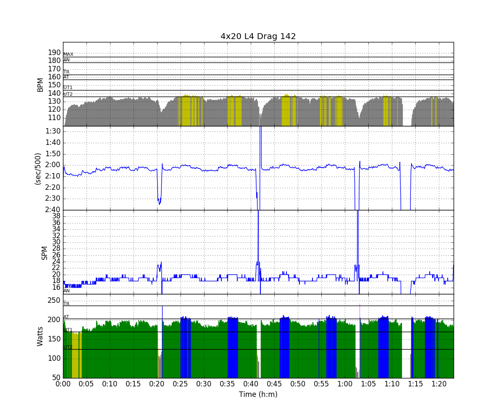
Task: Click the 250 tick on the Watts axis
Action: point(53,300)
